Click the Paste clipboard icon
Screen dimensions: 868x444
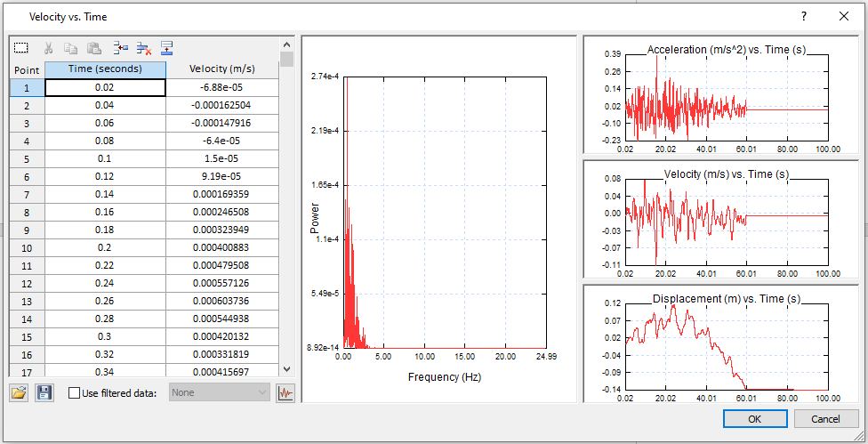tap(95, 49)
